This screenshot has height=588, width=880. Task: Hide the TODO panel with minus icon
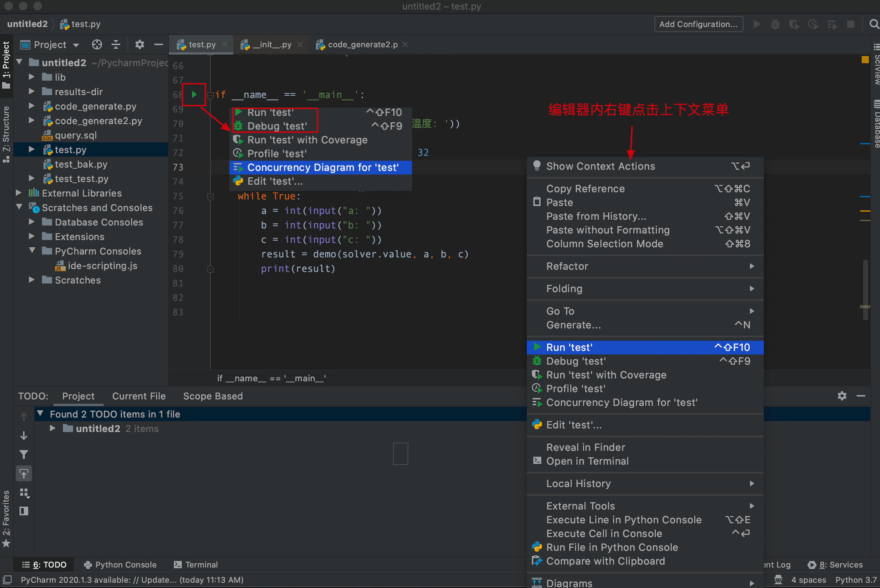point(861,396)
